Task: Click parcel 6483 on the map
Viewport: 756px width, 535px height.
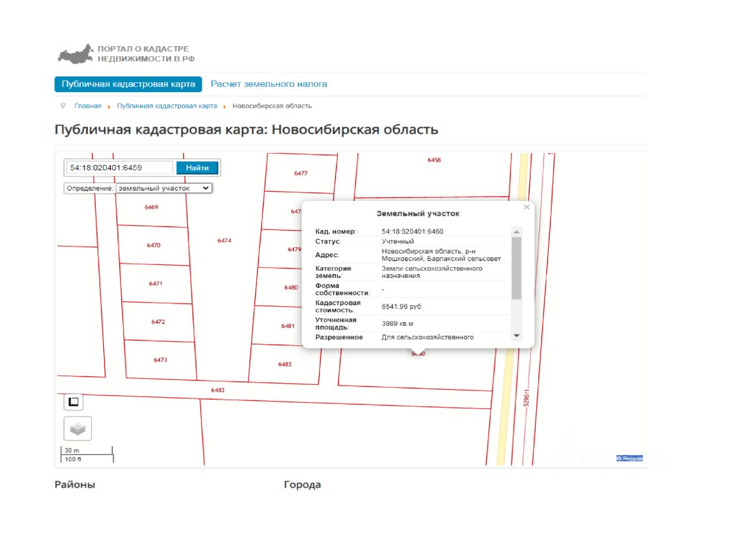Action: 218,390
